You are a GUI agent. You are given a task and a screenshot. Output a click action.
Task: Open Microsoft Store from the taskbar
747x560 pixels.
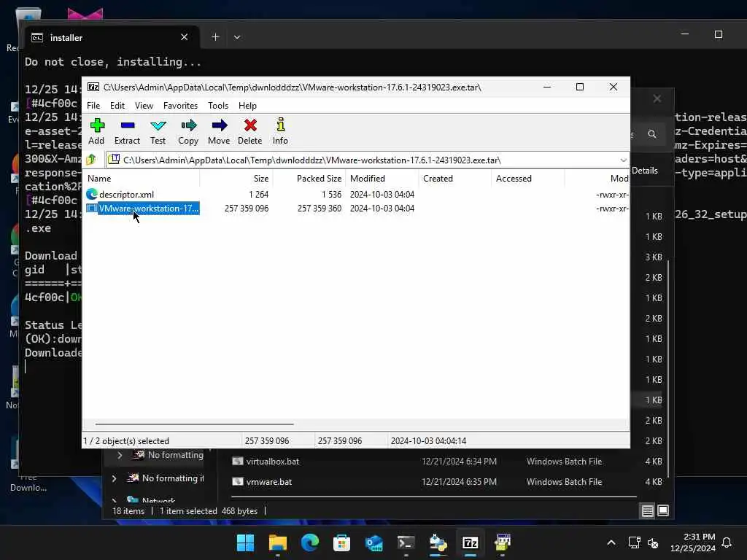(x=341, y=542)
